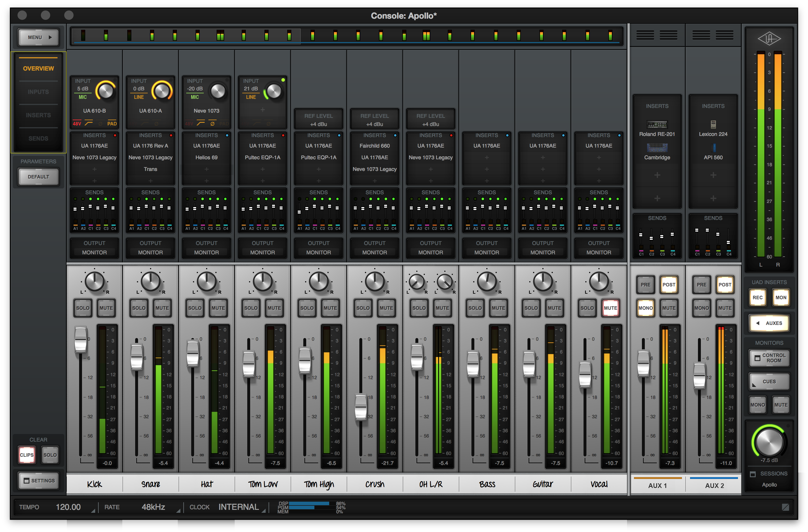Click the Cambridge EQ plugin thumbnail

coord(657,147)
